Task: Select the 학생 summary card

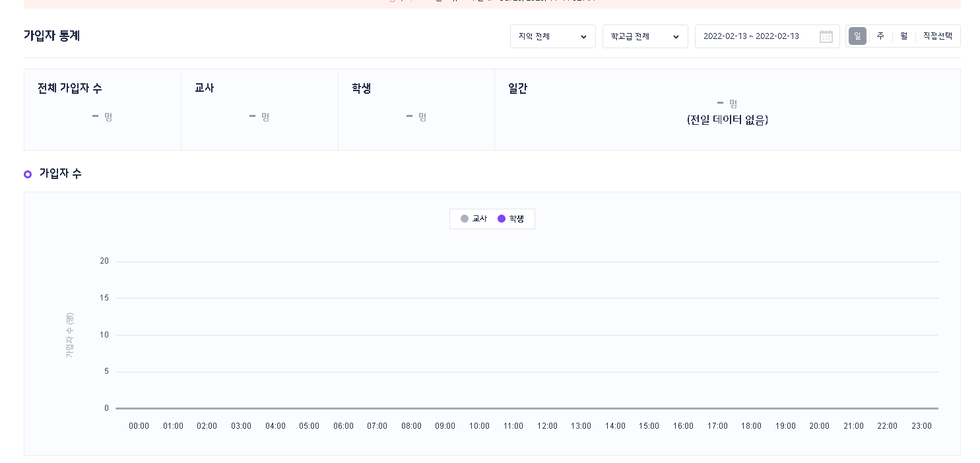Action: click(x=416, y=110)
